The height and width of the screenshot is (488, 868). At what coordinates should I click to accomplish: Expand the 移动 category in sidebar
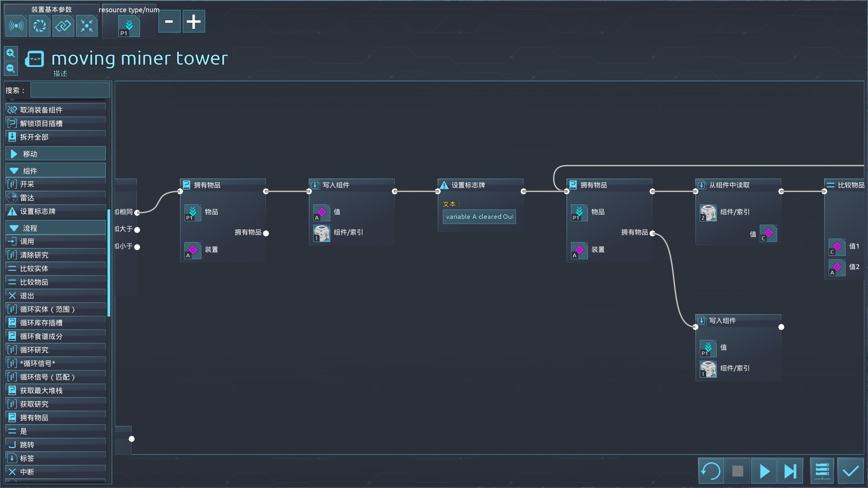tap(56, 154)
